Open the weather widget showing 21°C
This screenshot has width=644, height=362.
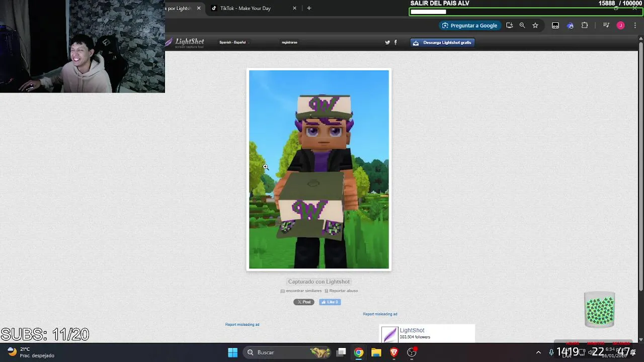31,352
